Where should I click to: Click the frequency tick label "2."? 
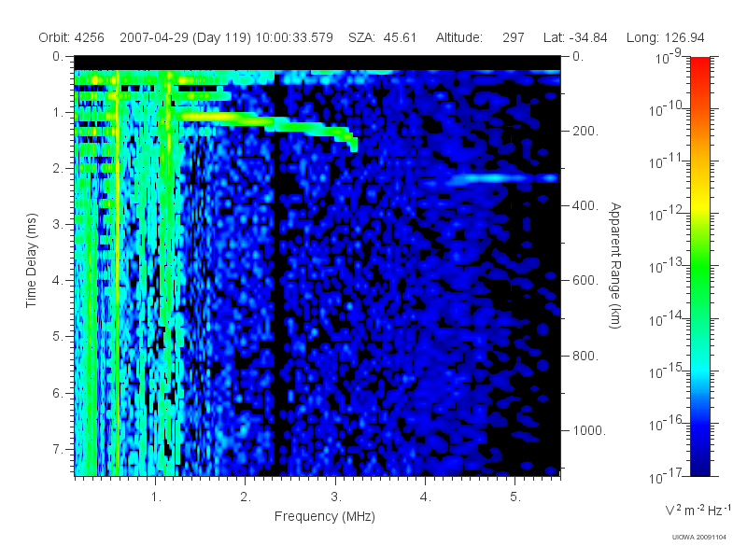[246, 497]
